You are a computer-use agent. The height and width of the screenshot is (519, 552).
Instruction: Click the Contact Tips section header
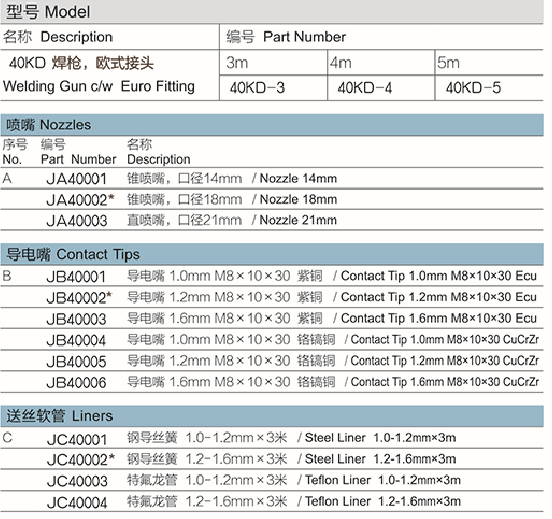[x=272, y=254]
